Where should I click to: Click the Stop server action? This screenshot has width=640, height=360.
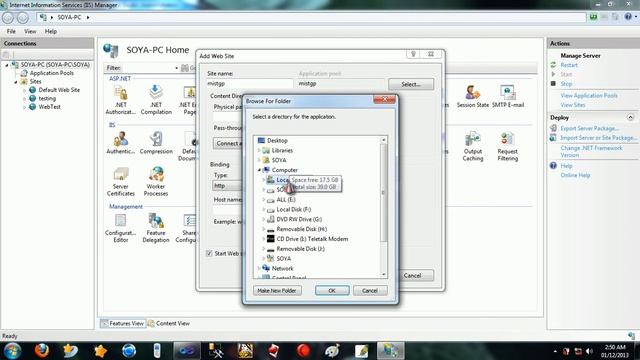(x=566, y=84)
